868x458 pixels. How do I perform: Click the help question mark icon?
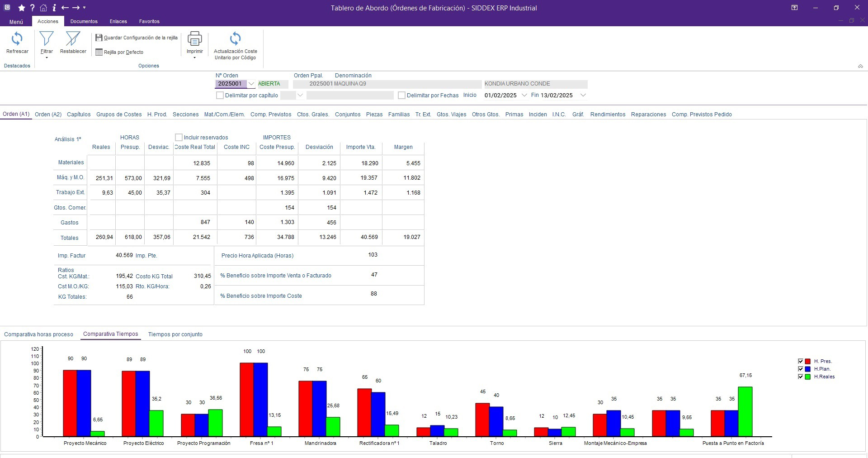pyautogui.click(x=32, y=8)
